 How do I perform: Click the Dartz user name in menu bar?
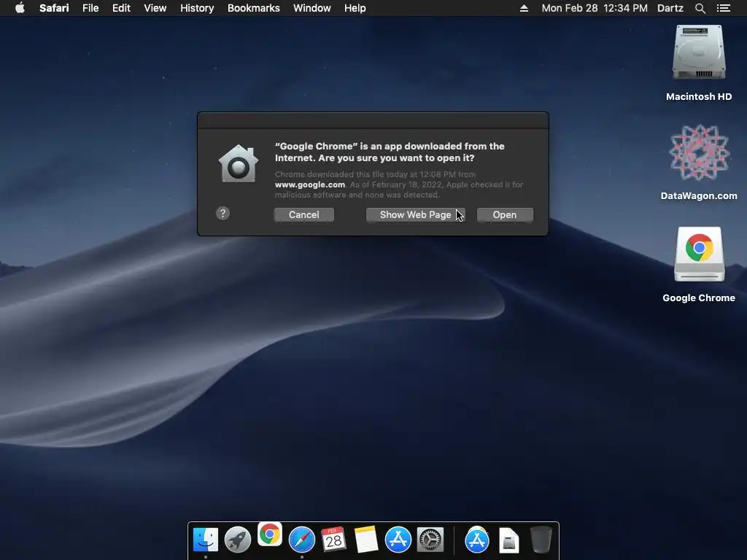tap(670, 8)
